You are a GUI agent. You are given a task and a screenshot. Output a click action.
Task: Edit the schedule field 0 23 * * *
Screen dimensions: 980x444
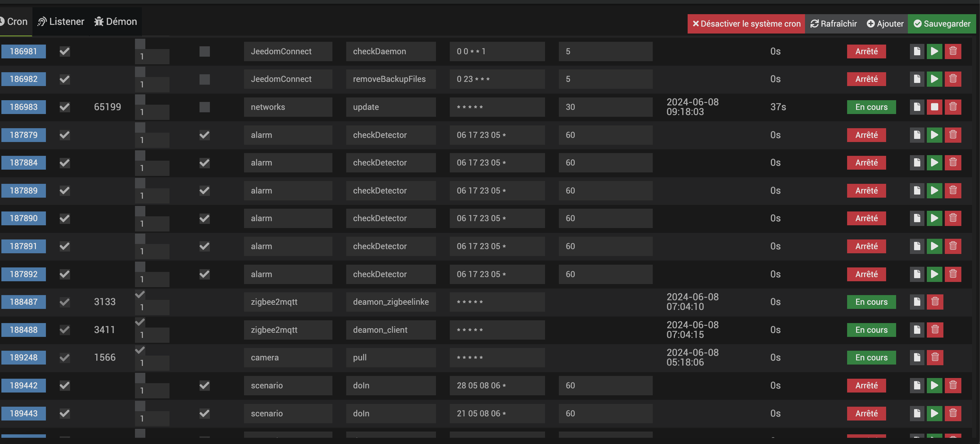496,79
